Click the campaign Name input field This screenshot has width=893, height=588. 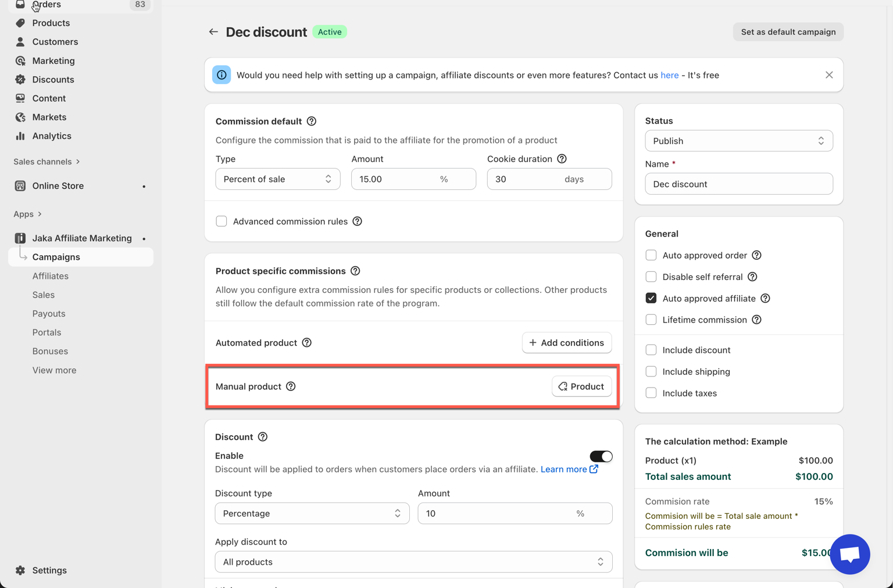pyautogui.click(x=738, y=184)
